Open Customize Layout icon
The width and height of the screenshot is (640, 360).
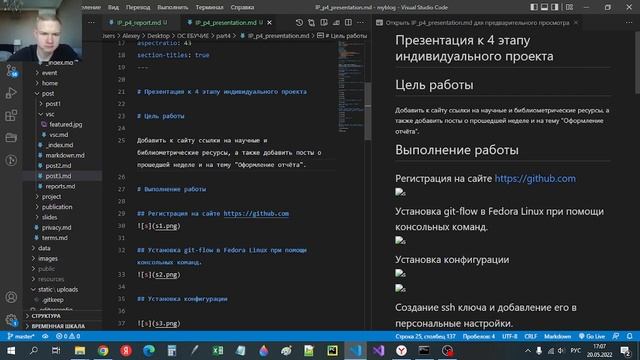569,7
